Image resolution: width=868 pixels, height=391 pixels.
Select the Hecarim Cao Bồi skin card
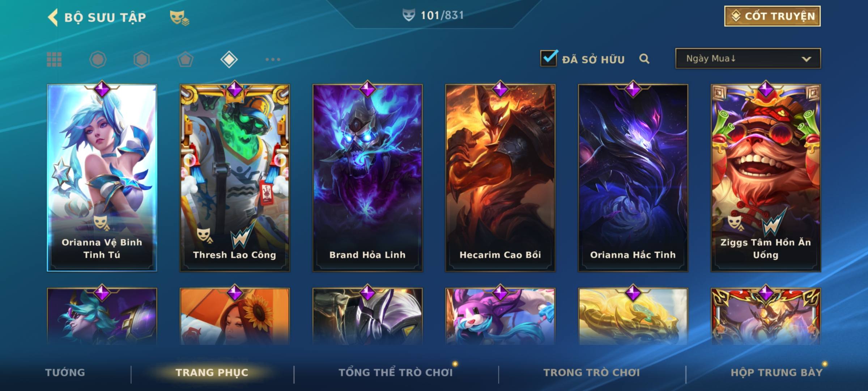point(500,177)
